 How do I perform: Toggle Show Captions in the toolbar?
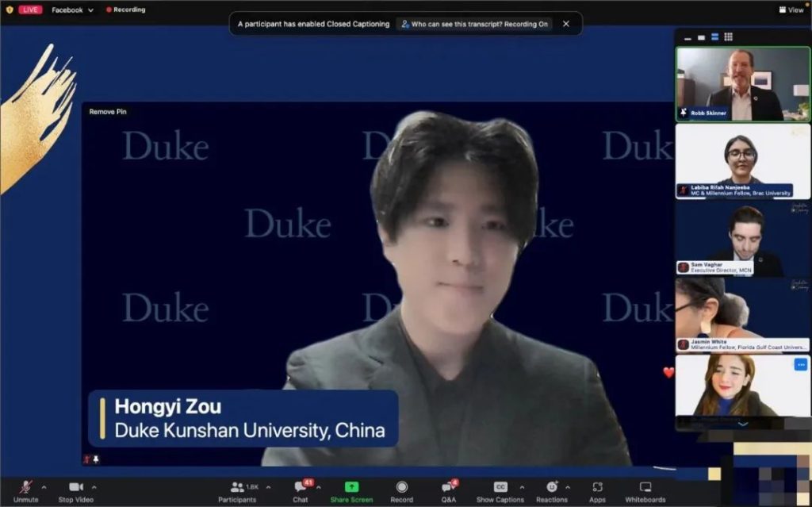500,487
